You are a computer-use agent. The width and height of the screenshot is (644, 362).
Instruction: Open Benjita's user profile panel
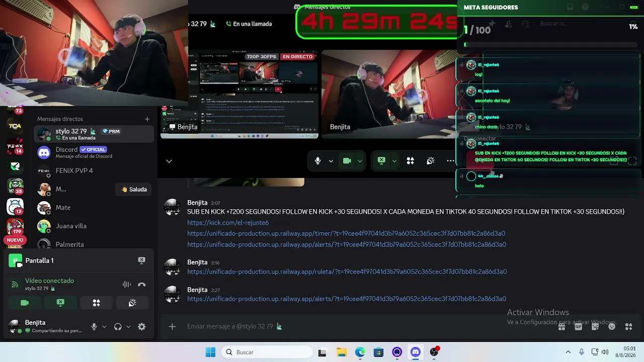click(45, 326)
